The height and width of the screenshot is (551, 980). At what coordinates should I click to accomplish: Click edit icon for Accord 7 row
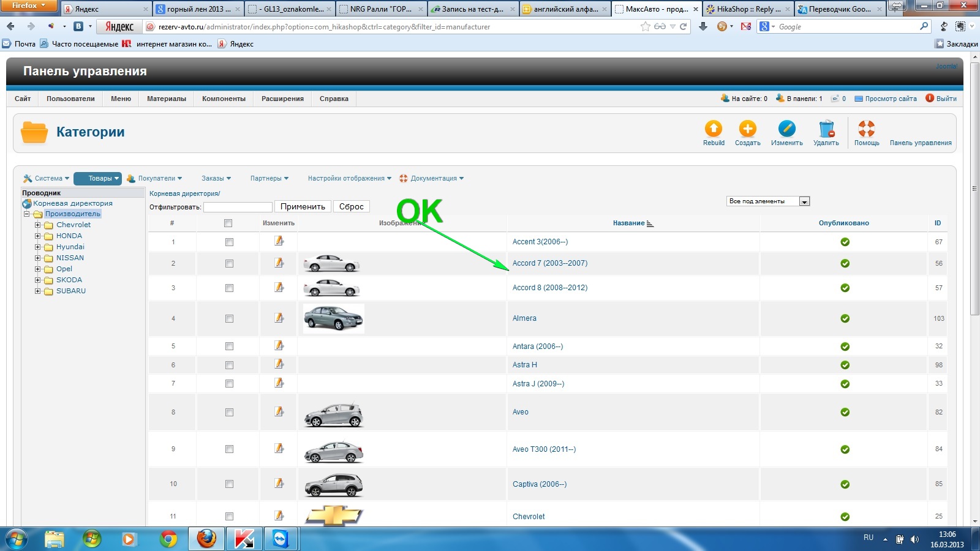click(x=279, y=263)
